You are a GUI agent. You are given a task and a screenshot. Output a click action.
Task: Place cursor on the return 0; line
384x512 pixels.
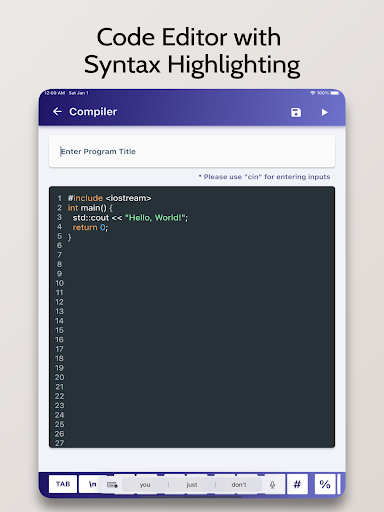tap(90, 227)
